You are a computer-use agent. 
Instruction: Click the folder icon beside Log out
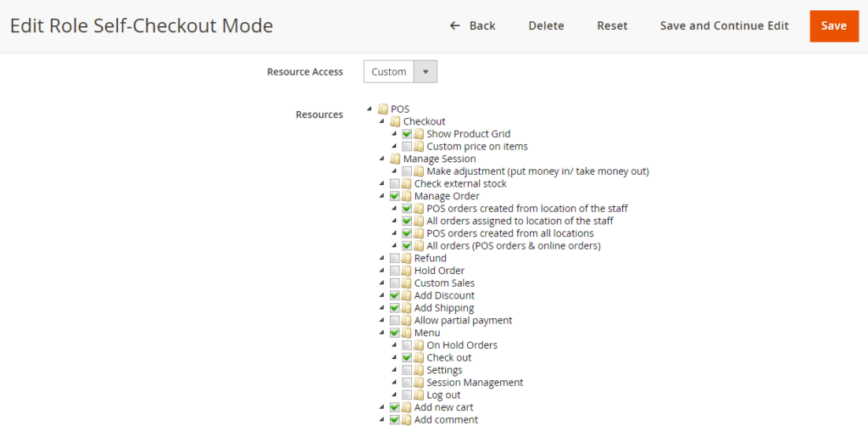coord(419,395)
